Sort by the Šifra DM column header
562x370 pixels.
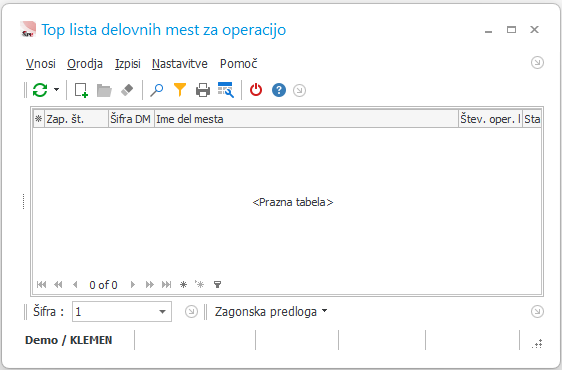point(131,119)
